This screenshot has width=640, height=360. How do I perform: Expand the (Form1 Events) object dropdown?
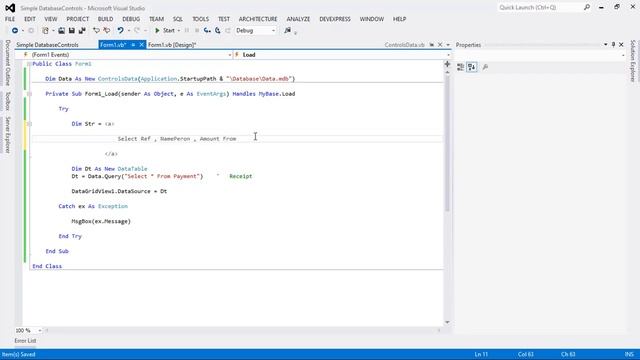coord(230,55)
